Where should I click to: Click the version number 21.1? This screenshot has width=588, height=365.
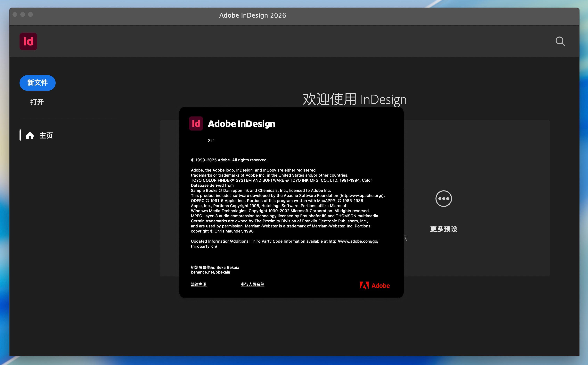(211, 141)
